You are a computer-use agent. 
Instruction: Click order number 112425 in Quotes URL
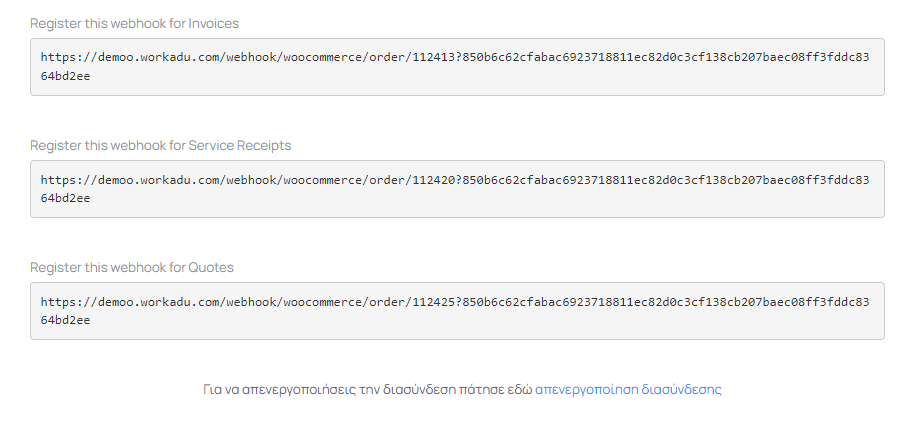coord(433,301)
